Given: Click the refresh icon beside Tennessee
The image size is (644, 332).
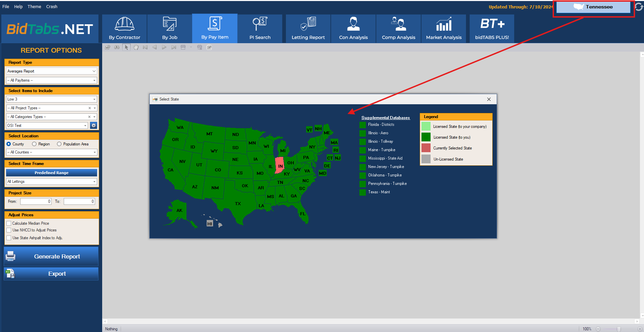Looking at the screenshot, I should tap(639, 7).
